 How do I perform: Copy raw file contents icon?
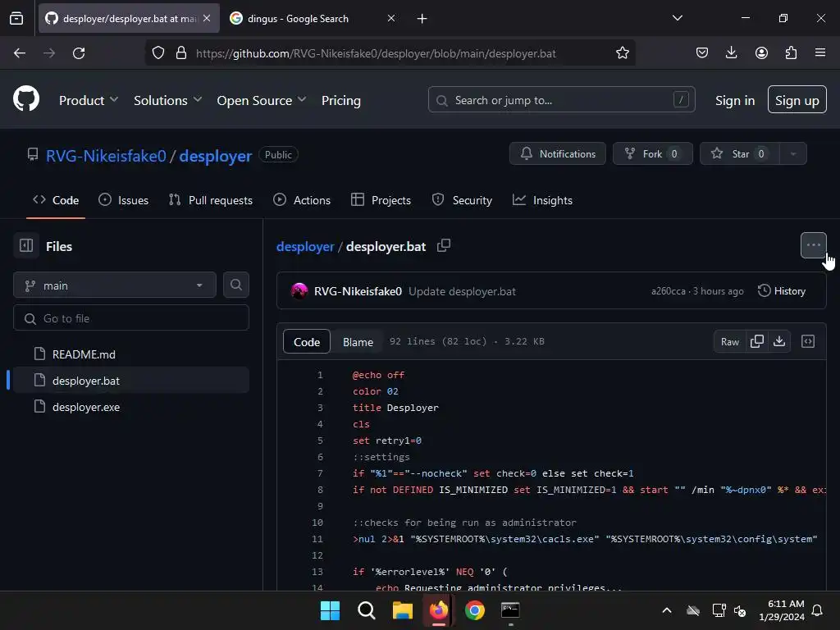[757, 341]
